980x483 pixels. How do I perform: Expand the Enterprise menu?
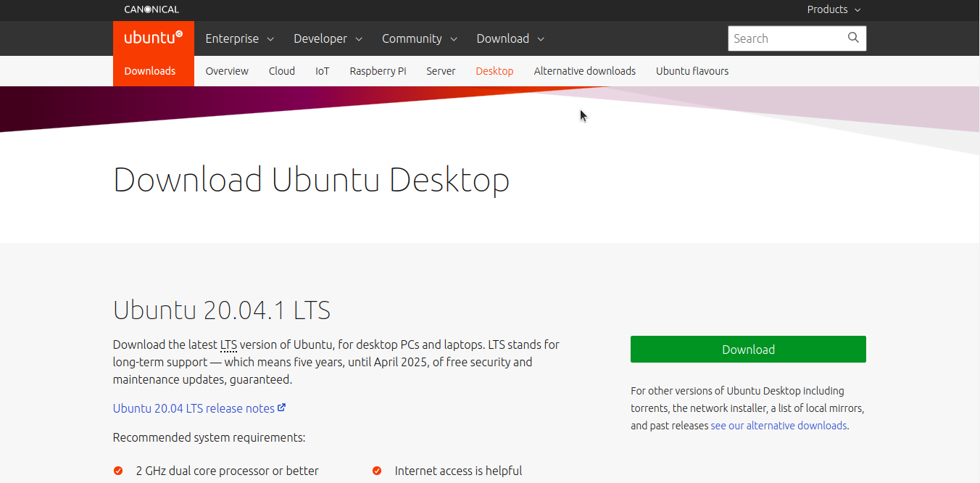tap(239, 38)
